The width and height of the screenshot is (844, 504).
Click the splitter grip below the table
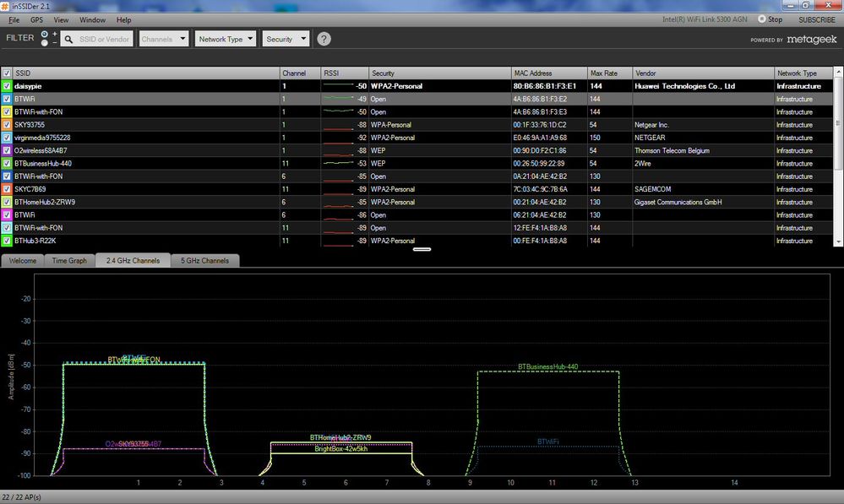(422, 250)
